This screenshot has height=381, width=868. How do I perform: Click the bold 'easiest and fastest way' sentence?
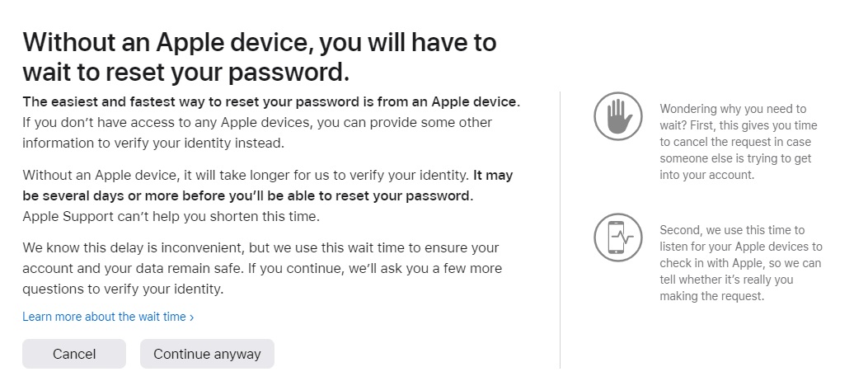point(271,102)
